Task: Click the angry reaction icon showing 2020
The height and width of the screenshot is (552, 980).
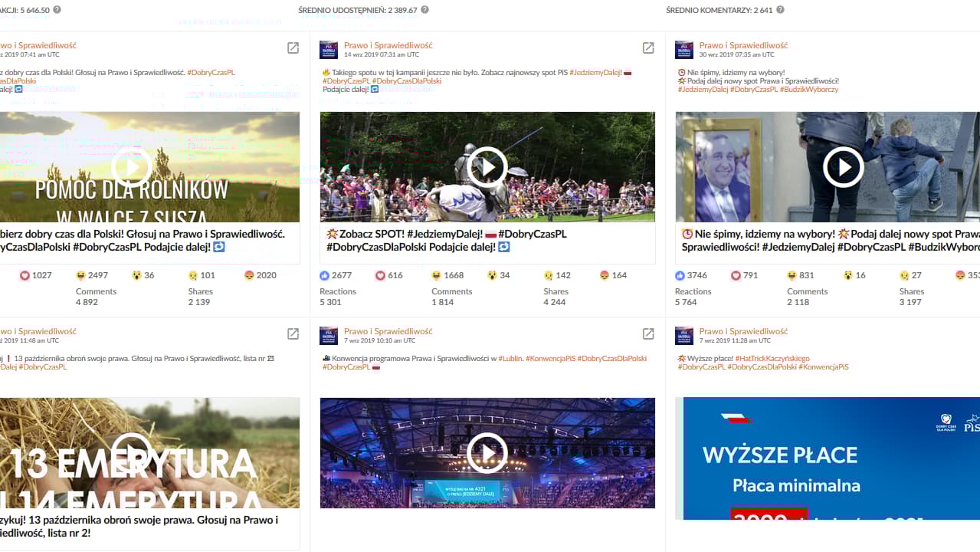Action: point(249,275)
